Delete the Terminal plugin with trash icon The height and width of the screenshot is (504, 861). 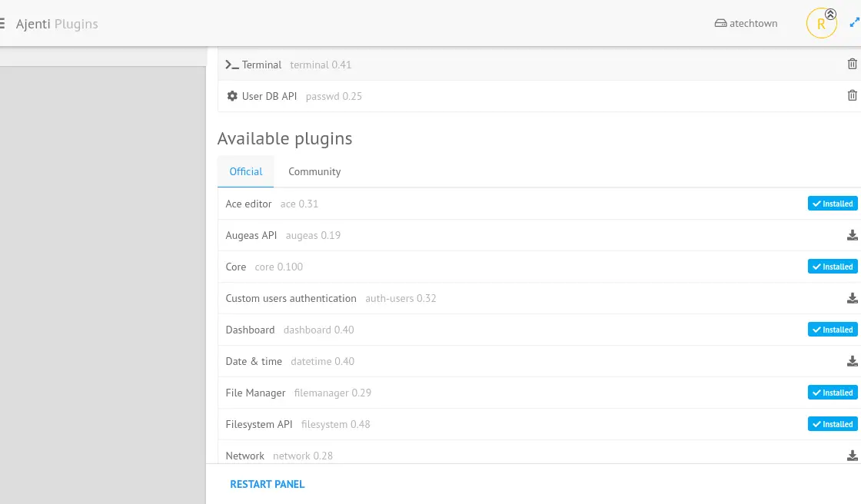(852, 65)
